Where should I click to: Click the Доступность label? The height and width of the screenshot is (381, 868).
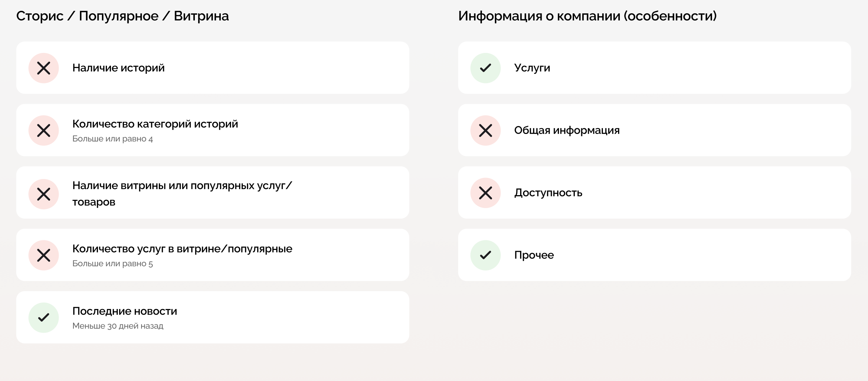point(548,193)
